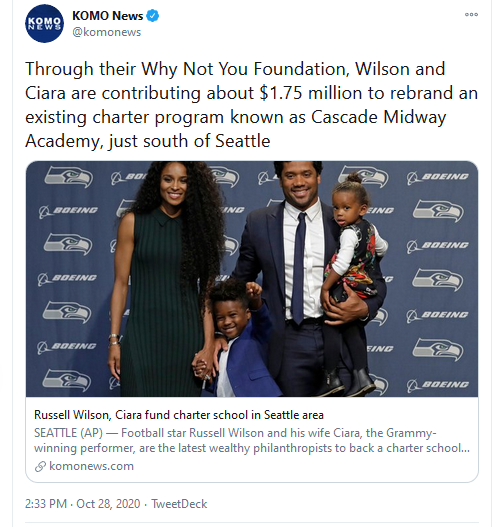
Task: Click the top-left Seahawks logo in photo
Action: coord(69,177)
